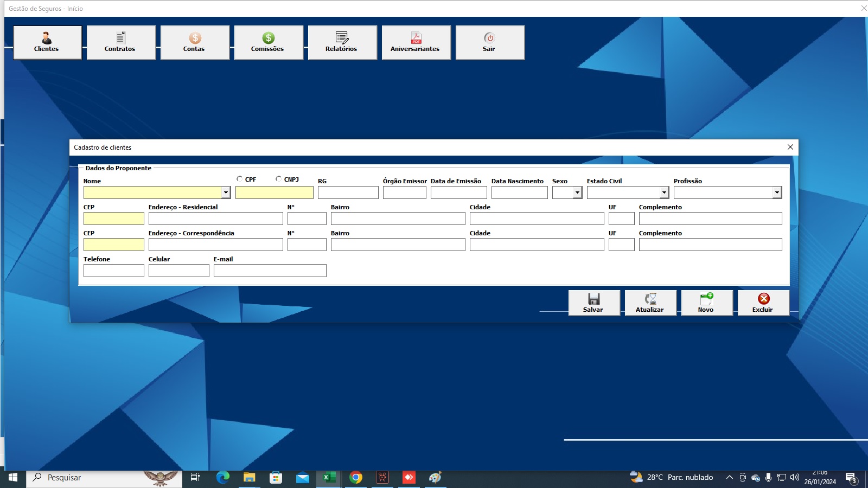This screenshot has width=868, height=488.
Task: Open the Clientes module
Action: [47, 42]
